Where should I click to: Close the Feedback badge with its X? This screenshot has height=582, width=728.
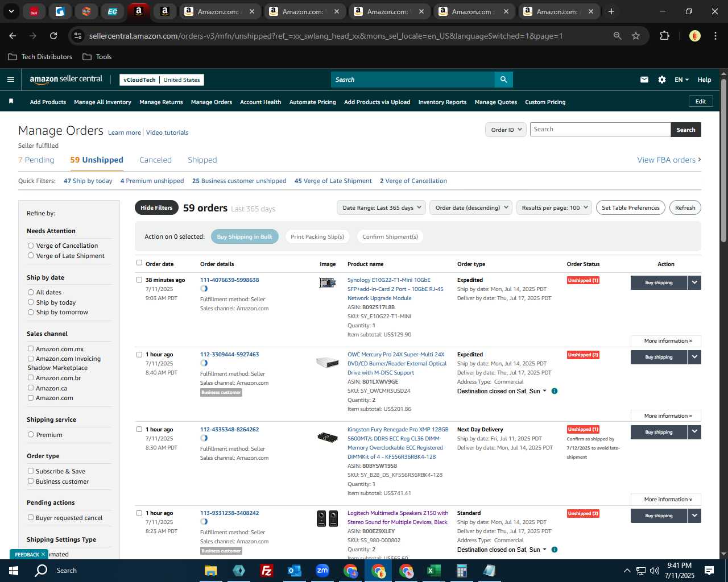[x=43, y=554]
